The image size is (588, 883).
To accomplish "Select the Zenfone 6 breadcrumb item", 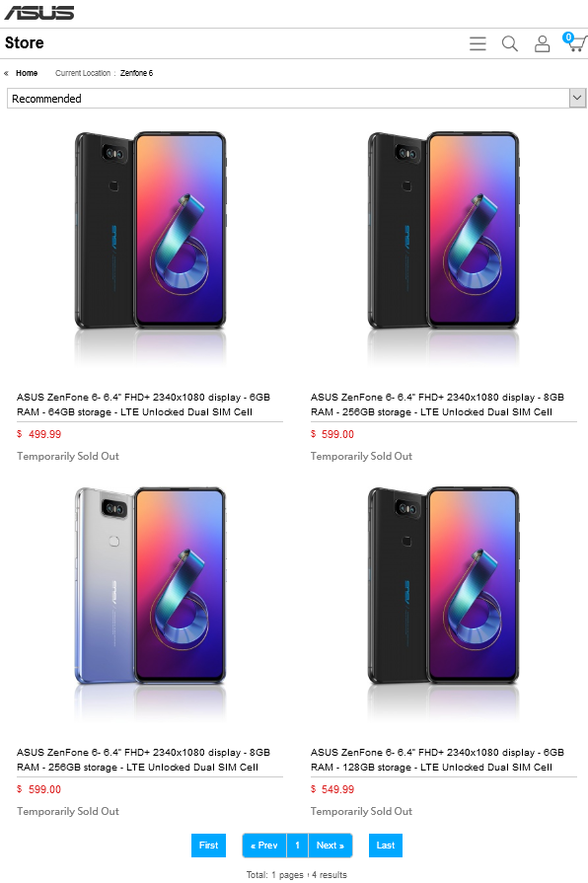I will pyautogui.click(x=136, y=73).
